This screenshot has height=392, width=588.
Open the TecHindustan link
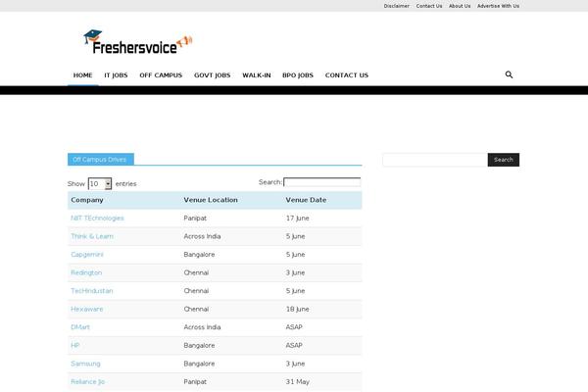click(92, 291)
